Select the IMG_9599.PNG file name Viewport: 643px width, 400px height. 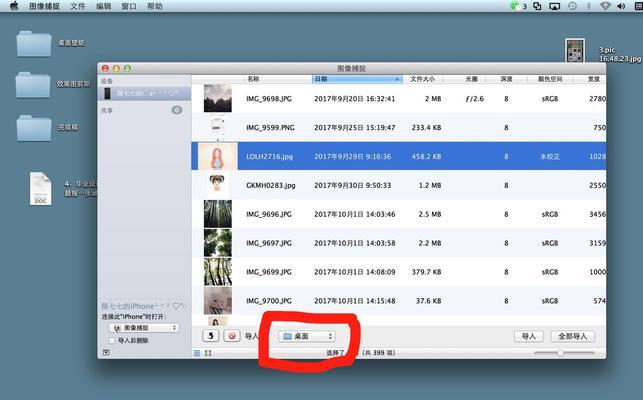click(270, 128)
